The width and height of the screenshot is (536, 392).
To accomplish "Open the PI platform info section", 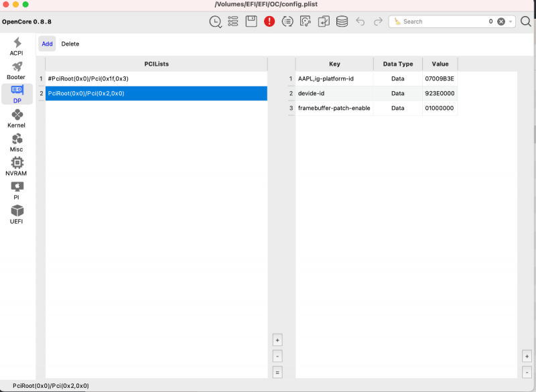I will click(x=17, y=191).
